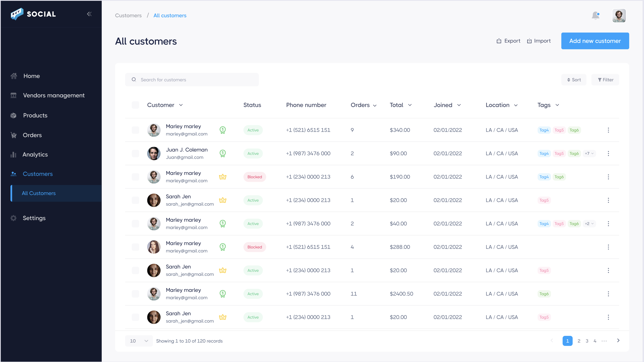The width and height of the screenshot is (644, 362).
Task: Go Home using the house icon
Action: (x=13, y=76)
